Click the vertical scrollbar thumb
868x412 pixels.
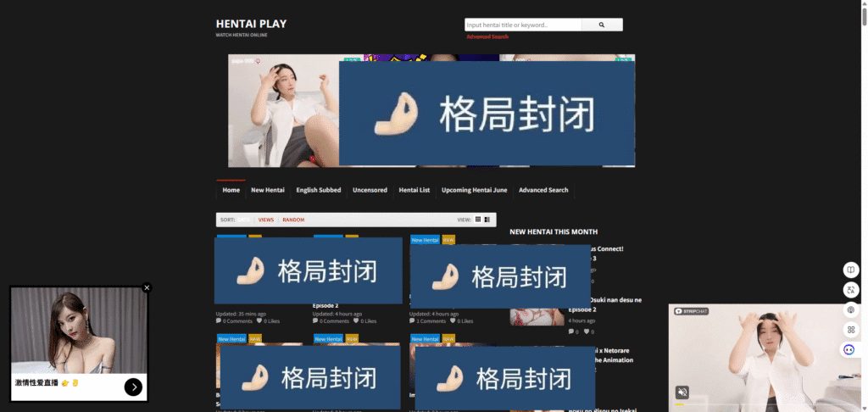tap(864, 15)
